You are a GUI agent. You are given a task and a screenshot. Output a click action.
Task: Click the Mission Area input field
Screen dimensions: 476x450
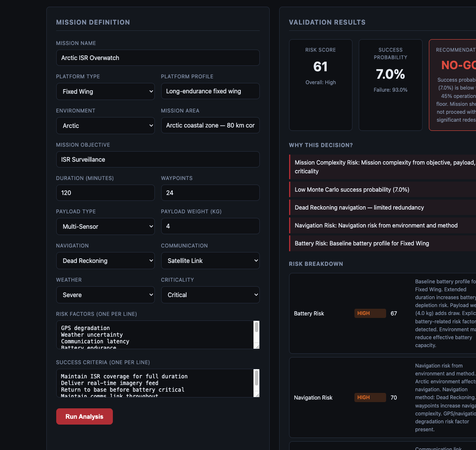tap(210, 125)
